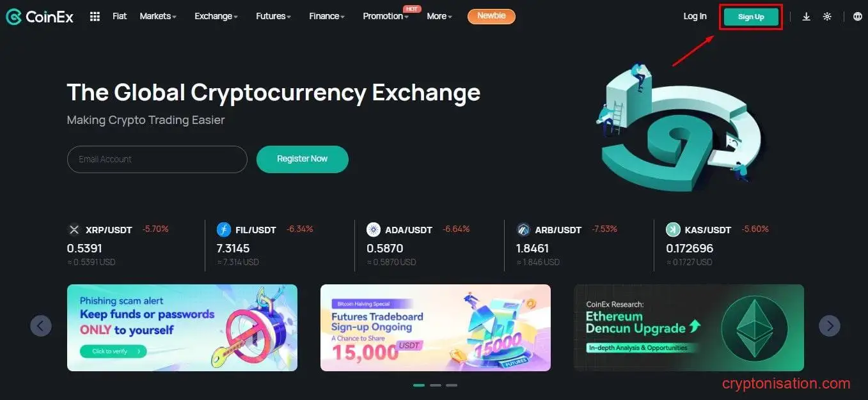The height and width of the screenshot is (400, 868).
Task: Click the Register Now button
Action: pyautogui.click(x=303, y=159)
